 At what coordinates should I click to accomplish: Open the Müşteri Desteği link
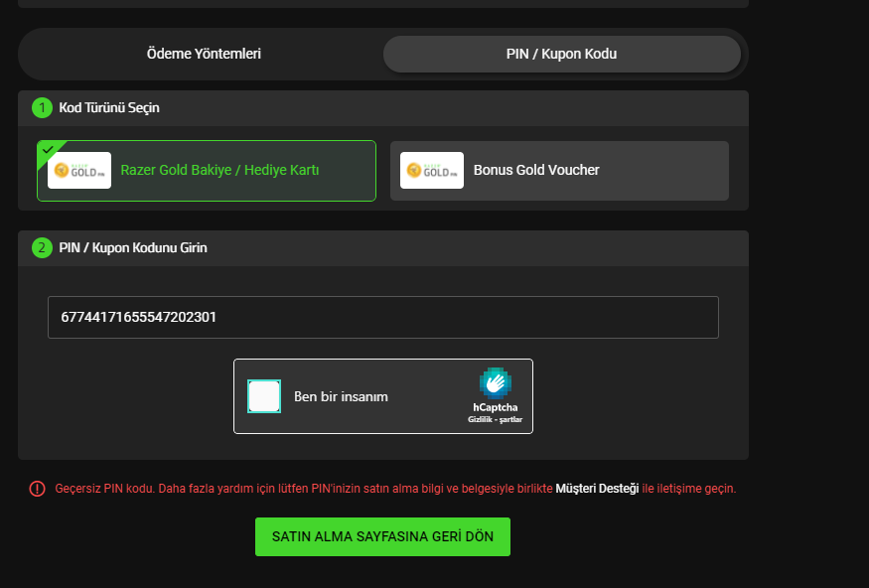click(597, 489)
